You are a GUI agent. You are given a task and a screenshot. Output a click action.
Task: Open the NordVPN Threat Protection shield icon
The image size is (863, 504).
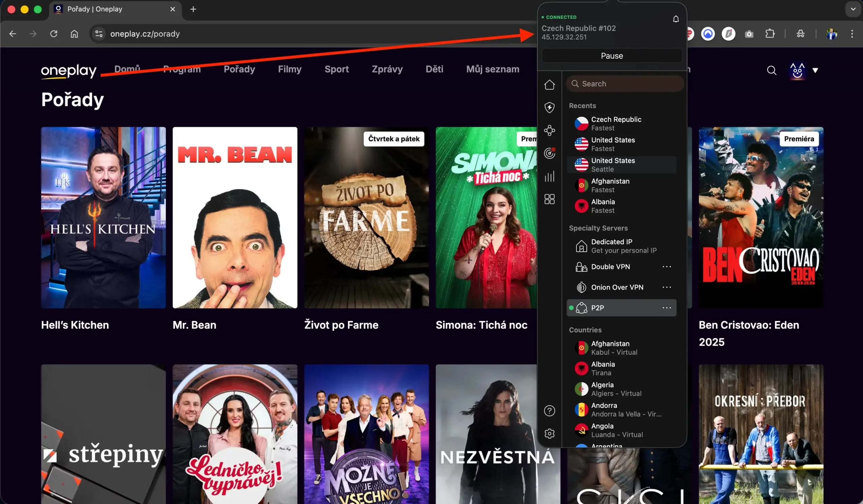click(549, 107)
